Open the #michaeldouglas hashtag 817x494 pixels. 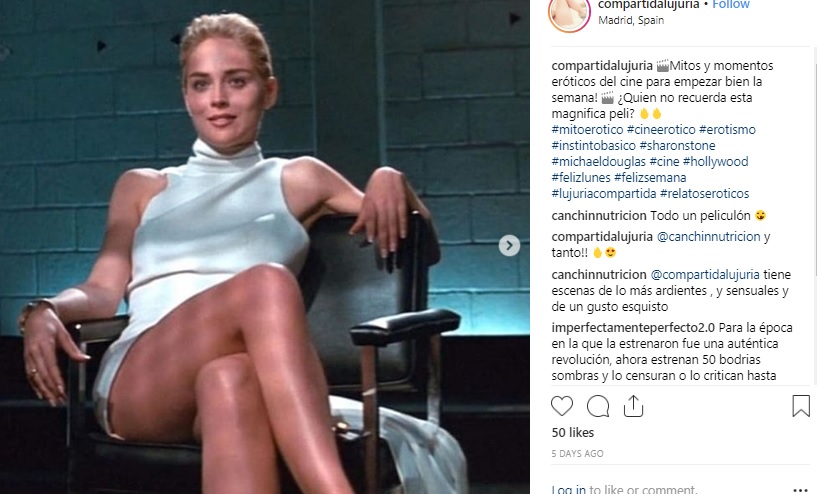click(598, 162)
